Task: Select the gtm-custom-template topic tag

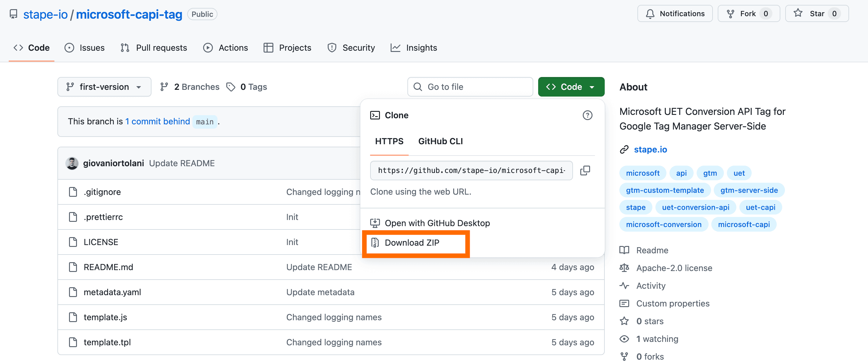Action: pos(665,190)
